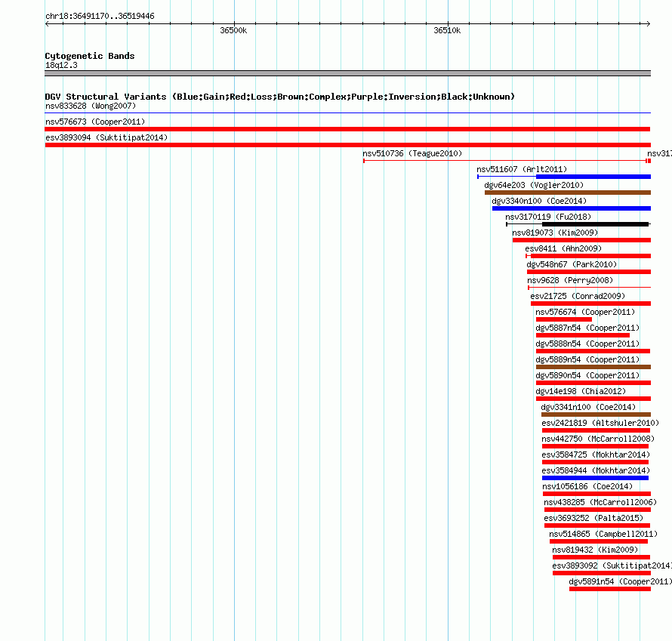Select the 18q12.3 band label
This screenshot has height=641, width=672.
pos(61,65)
